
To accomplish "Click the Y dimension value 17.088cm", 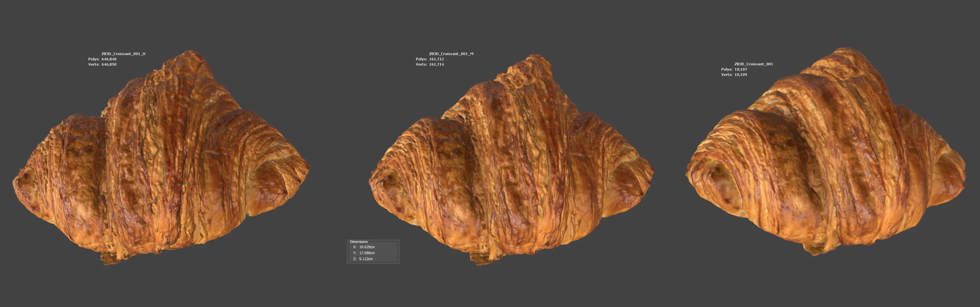I will (x=367, y=253).
